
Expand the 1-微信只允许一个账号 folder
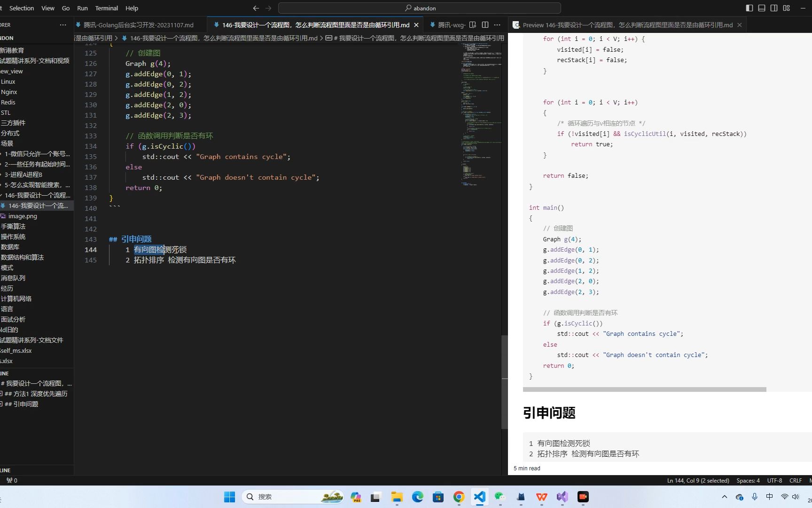click(x=37, y=154)
